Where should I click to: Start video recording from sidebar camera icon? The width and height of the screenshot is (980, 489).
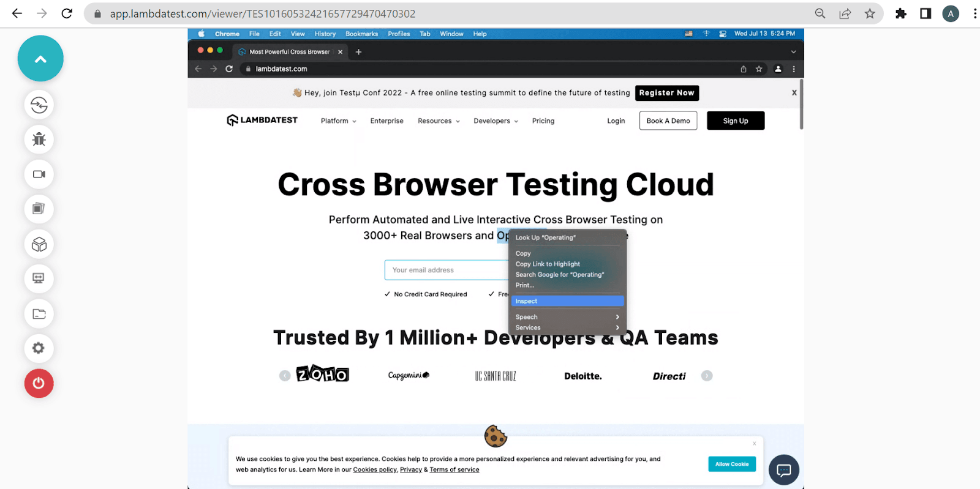pos(39,174)
